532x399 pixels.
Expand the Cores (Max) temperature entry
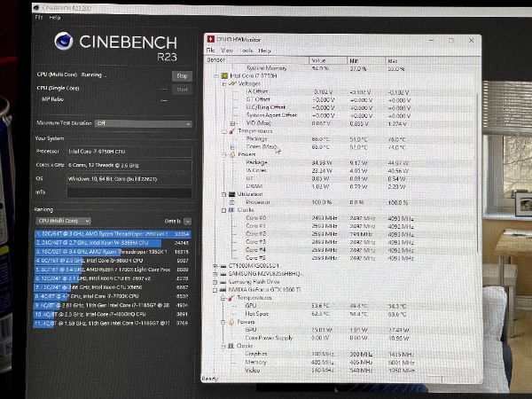(x=232, y=147)
